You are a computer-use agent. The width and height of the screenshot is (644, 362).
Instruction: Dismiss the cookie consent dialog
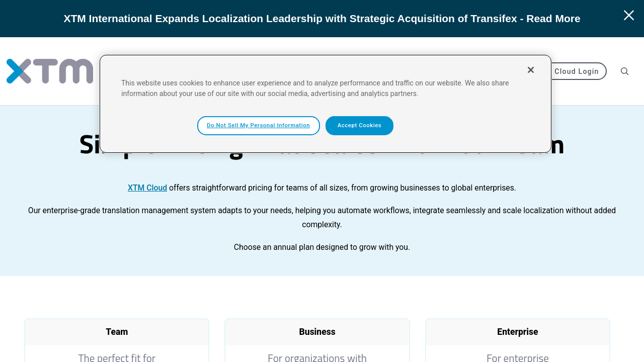530,70
